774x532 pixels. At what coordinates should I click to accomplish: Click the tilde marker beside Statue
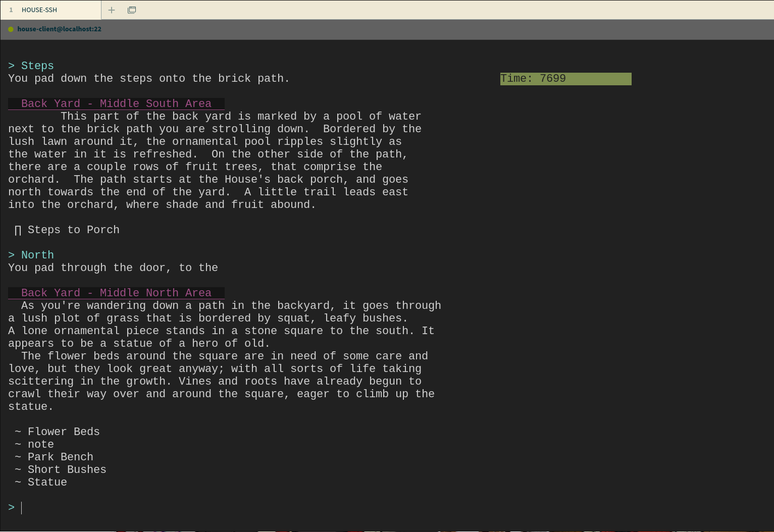pyautogui.click(x=18, y=482)
